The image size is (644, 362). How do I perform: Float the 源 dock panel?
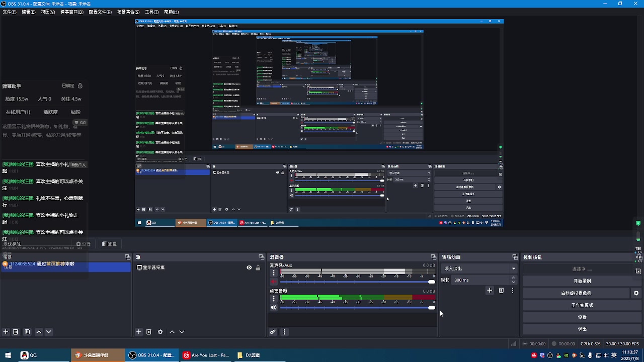[262, 257]
